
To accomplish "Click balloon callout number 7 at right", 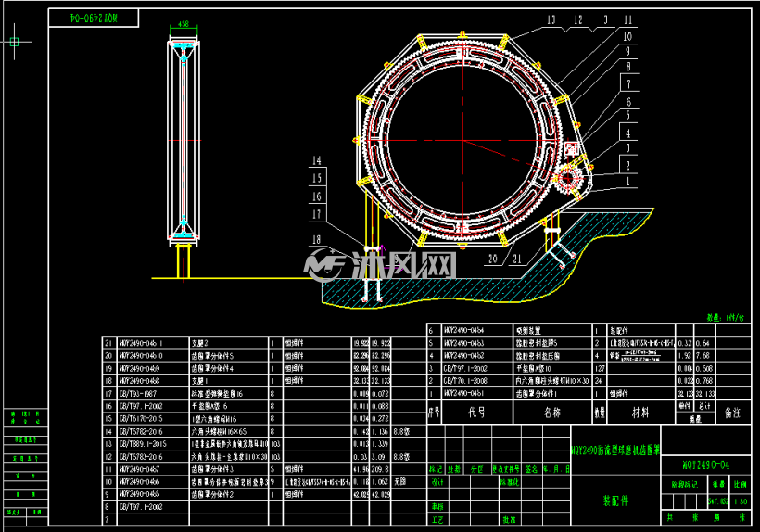I will click(628, 83).
